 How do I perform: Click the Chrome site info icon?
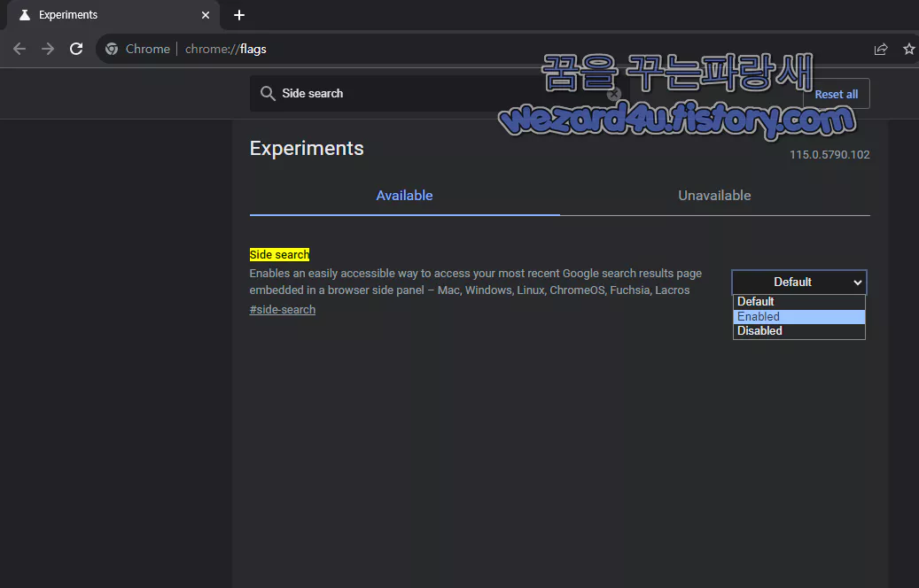(x=112, y=50)
